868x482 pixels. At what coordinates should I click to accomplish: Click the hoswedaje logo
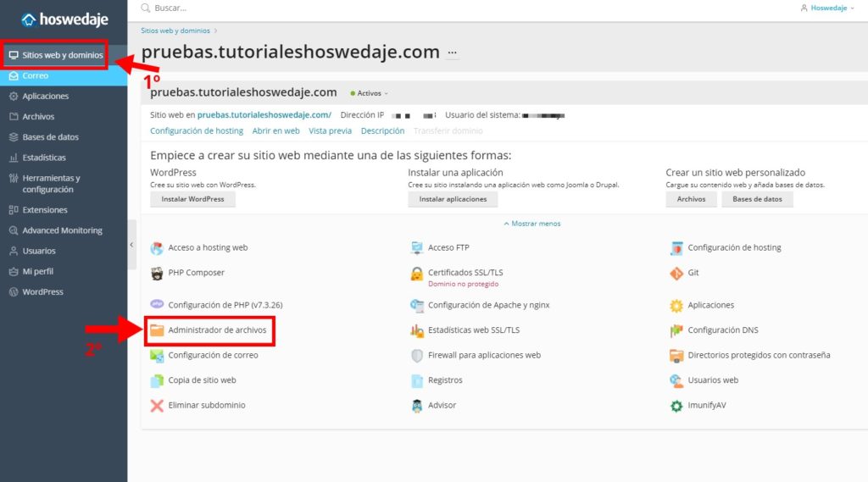click(64, 19)
